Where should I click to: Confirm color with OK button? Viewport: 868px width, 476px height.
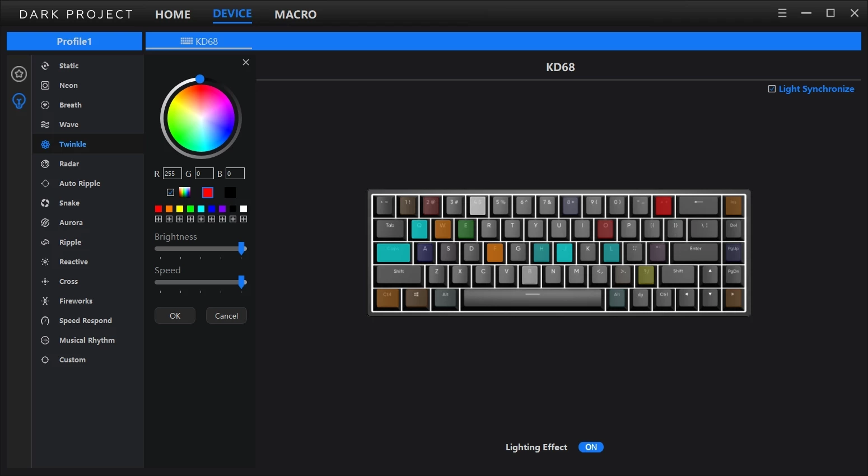pos(175,316)
